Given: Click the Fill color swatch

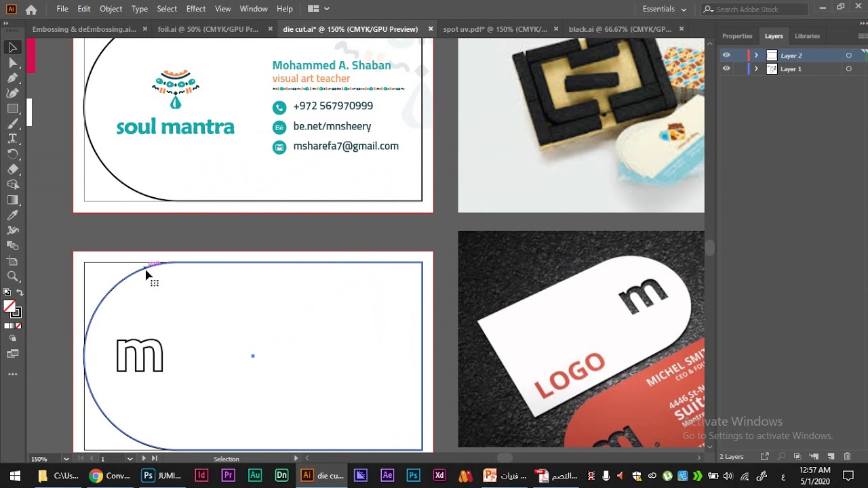Looking at the screenshot, I should coord(9,306).
